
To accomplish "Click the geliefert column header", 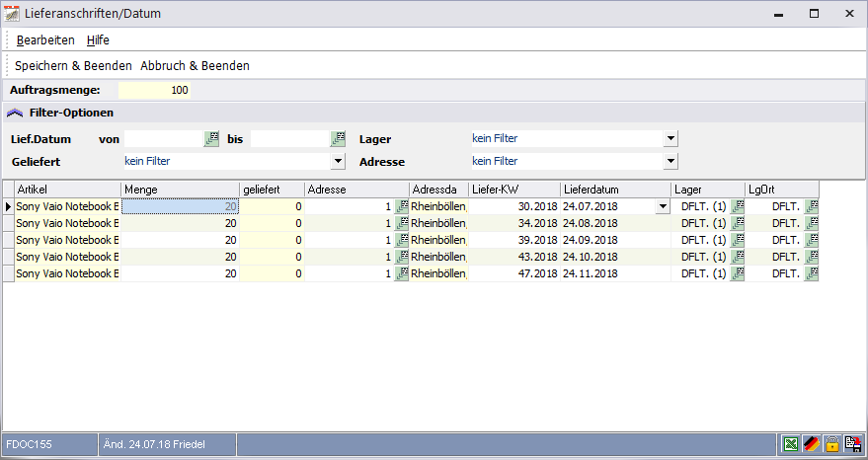I will point(272,190).
